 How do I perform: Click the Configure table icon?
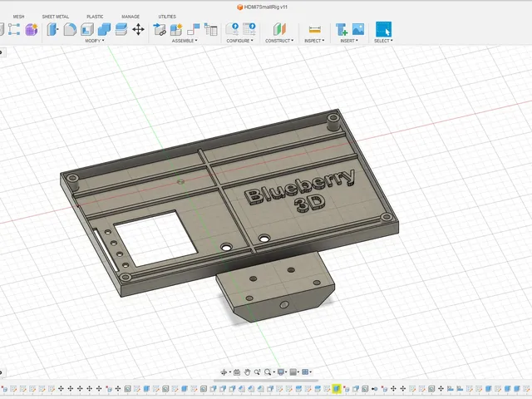pos(249,30)
